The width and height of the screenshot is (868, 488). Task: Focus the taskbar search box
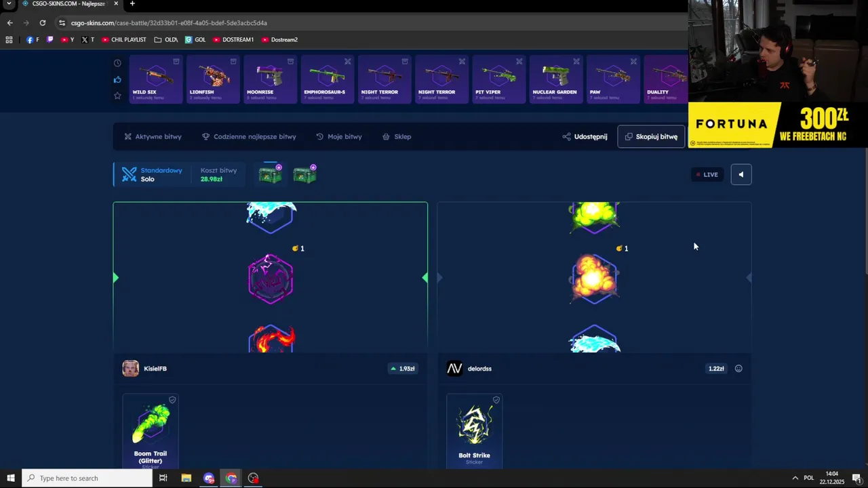[87, 478]
